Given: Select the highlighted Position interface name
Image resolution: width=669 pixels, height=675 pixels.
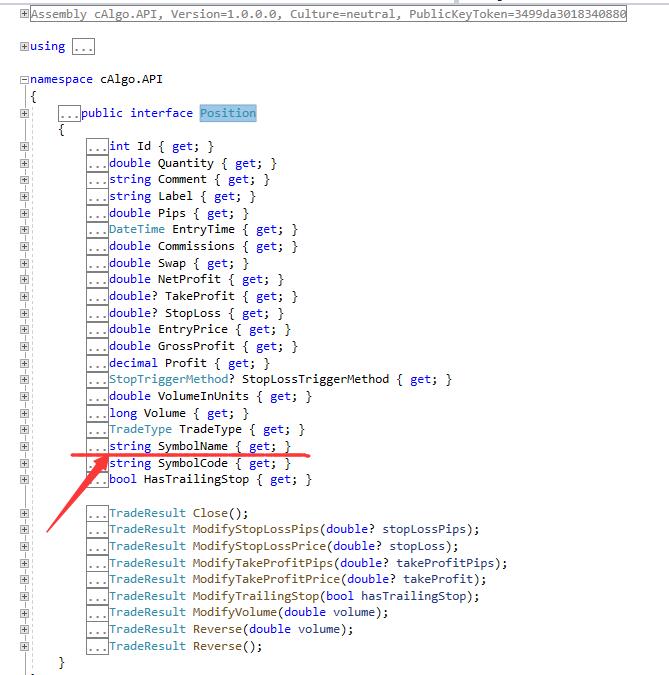Looking at the screenshot, I should pyautogui.click(x=228, y=113).
